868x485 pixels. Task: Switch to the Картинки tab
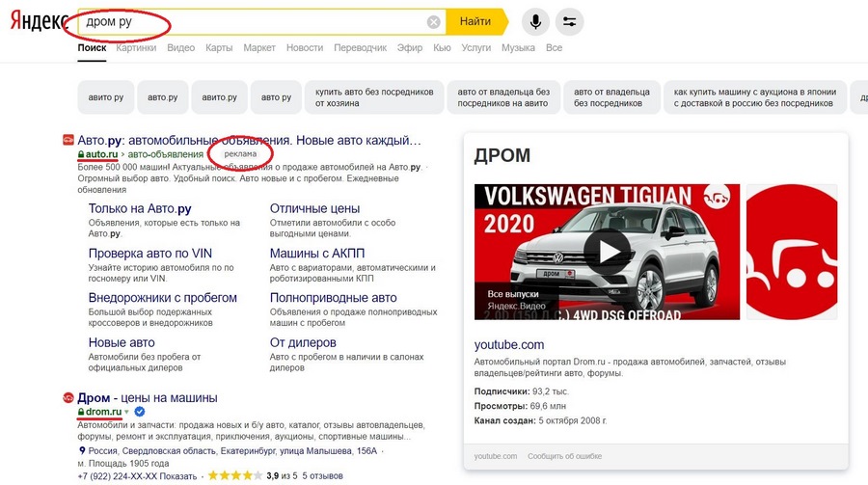[136, 47]
